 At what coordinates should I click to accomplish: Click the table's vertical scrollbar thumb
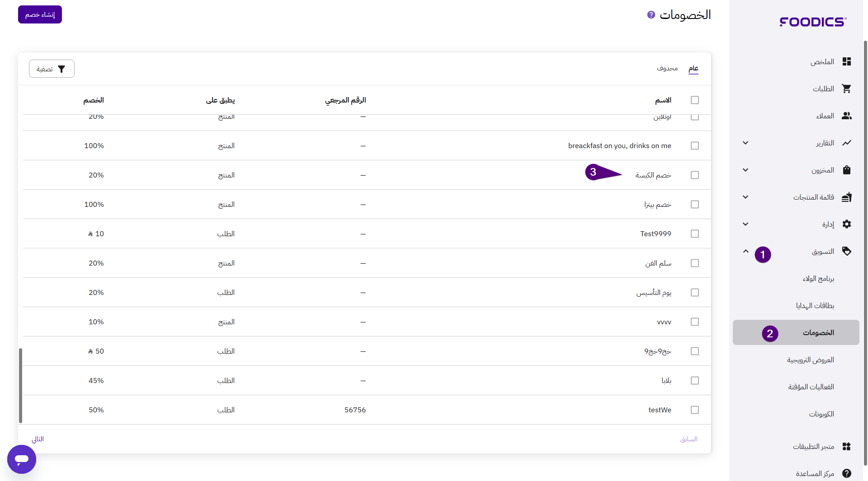tap(20, 385)
